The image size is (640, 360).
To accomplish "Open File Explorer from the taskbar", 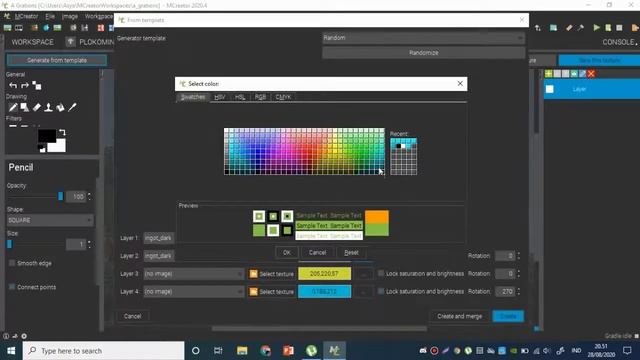I will (x=242, y=351).
